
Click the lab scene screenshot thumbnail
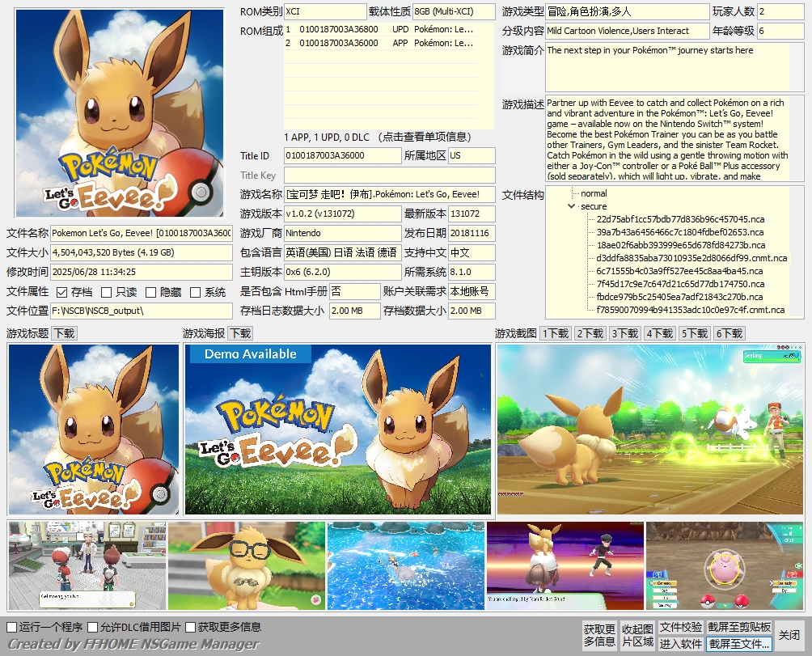pyautogui.click(x=87, y=565)
